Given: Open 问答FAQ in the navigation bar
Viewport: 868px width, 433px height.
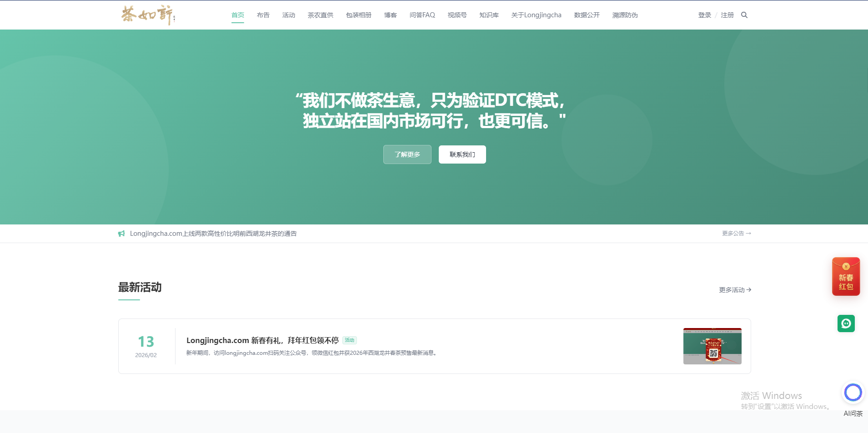Looking at the screenshot, I should (422, 15).
